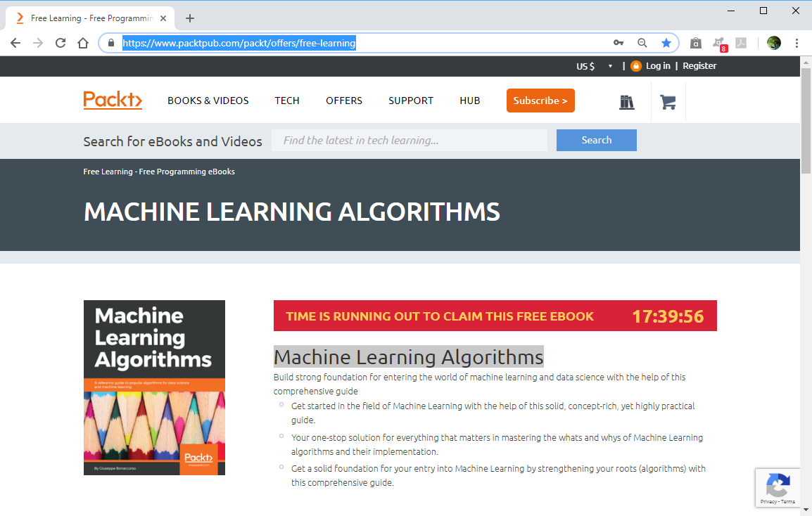Open the browser home page

pos(83,43)
